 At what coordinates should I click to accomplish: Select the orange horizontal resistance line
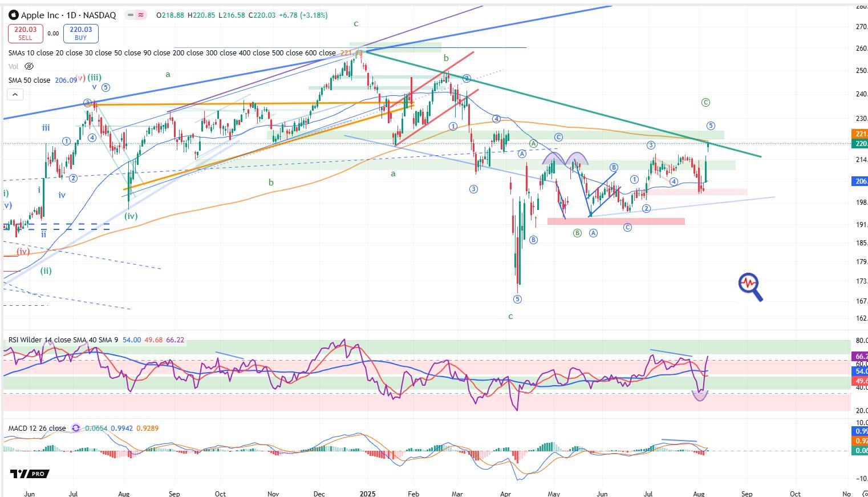[251, 104]
